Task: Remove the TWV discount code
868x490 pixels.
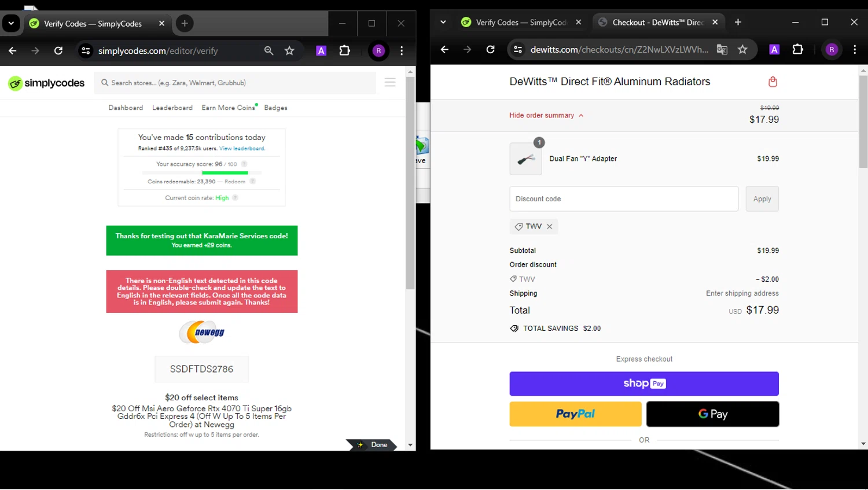Action: coord(550,227)
